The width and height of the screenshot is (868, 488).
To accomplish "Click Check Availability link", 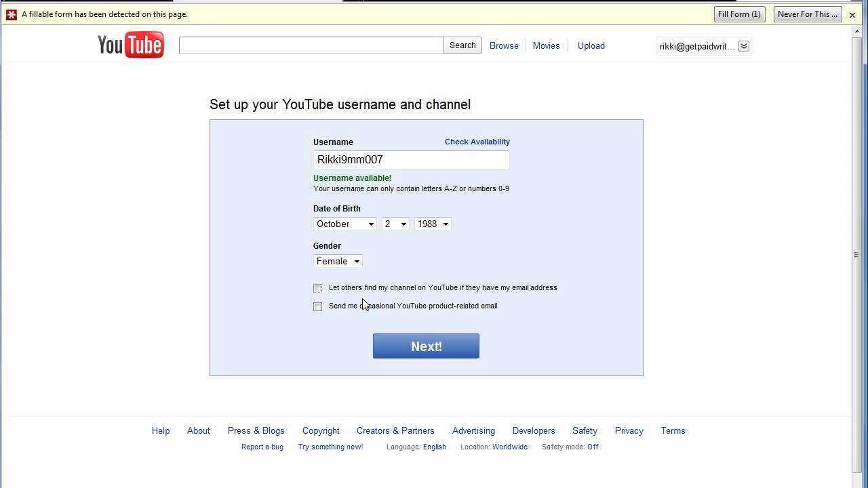I will (x=477, y=142).
